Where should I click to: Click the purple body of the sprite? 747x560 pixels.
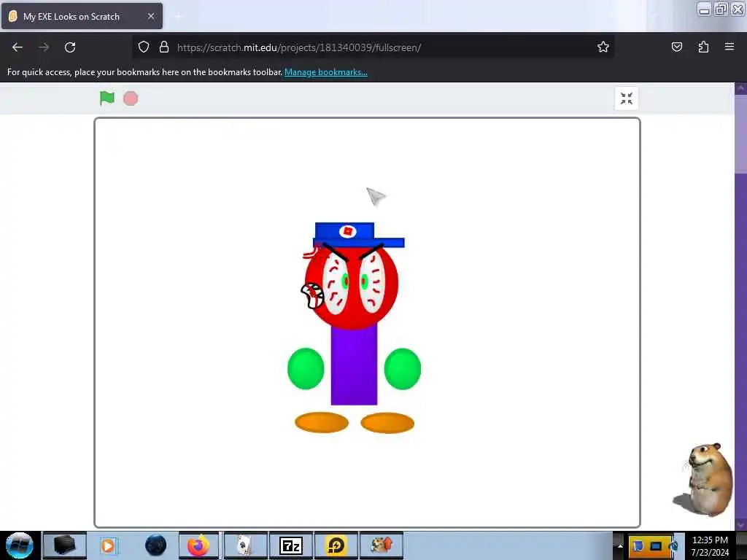[x=354, y=365]
